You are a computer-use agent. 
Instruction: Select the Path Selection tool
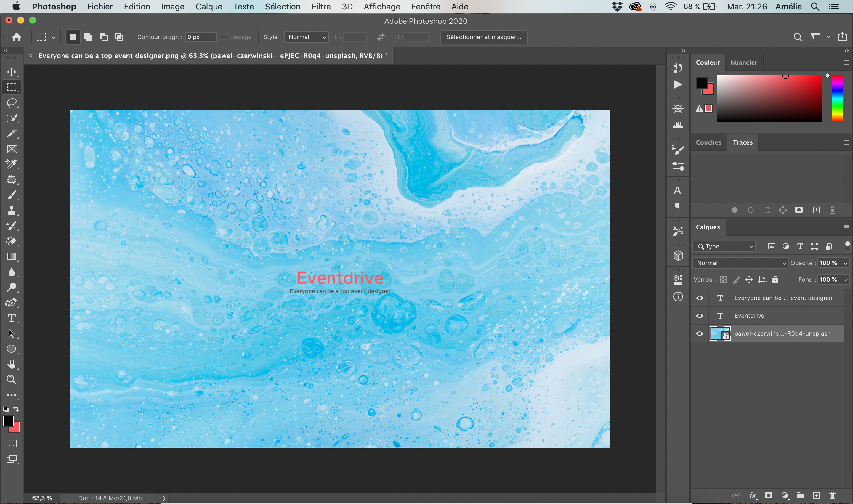pyautogui.click(x=12, y=333)
